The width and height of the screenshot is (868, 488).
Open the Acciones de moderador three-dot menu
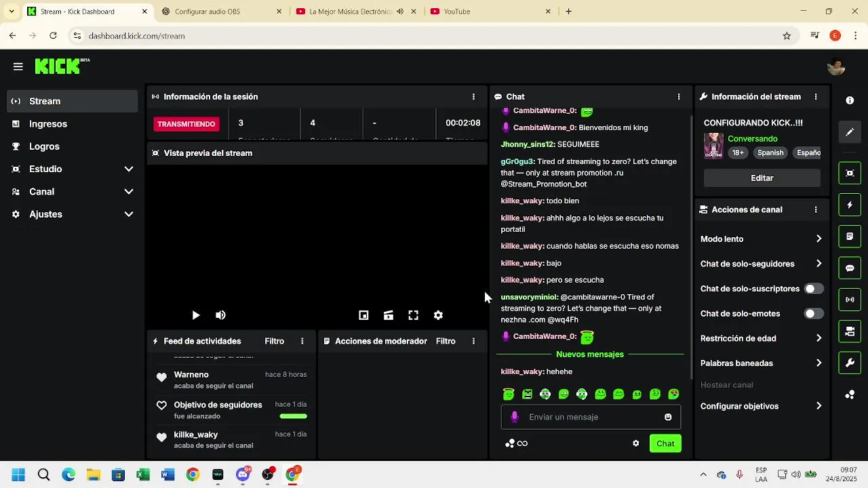[x=473, y=341]
